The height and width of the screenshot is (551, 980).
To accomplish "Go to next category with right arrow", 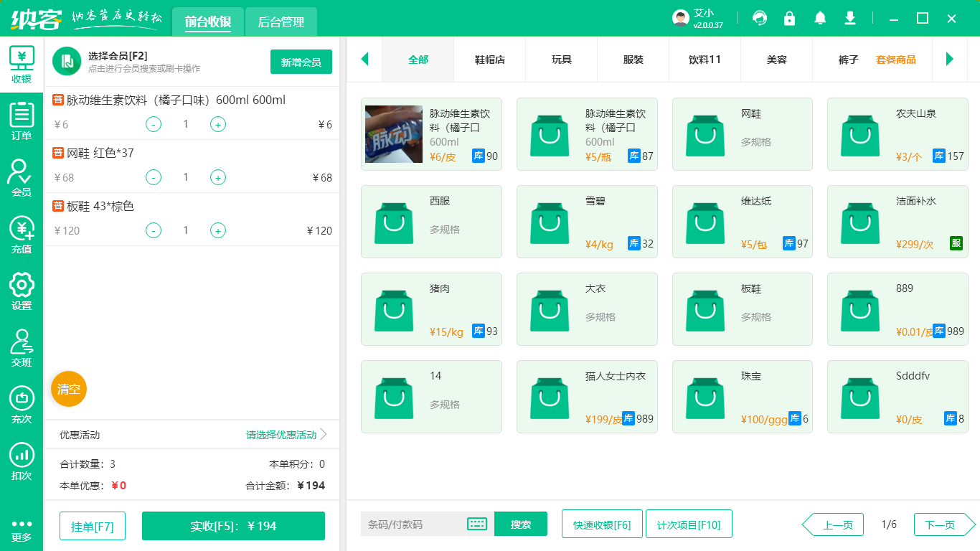I will point(950,59).
